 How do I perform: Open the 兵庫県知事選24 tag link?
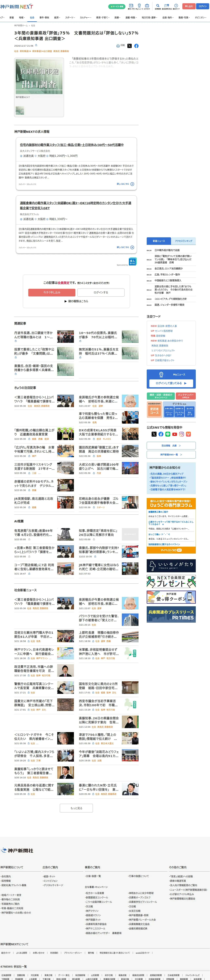pyautogui.click(x=25, y=51)
